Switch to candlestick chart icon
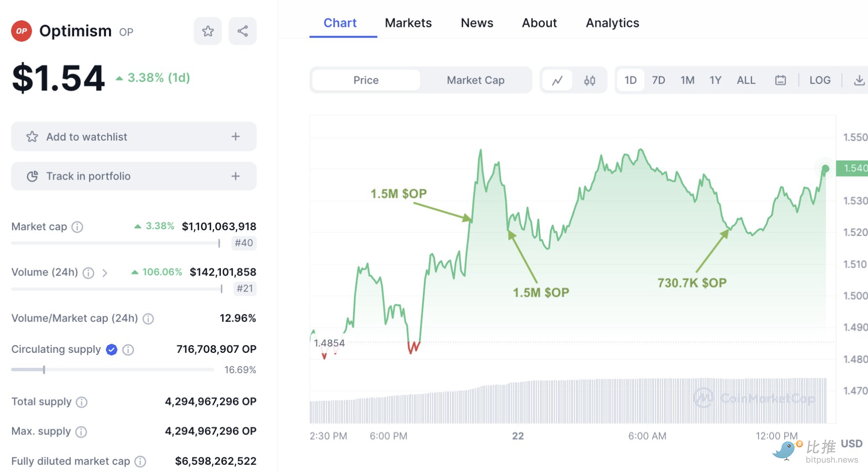868x473 pixels. (x=590, y=80)
